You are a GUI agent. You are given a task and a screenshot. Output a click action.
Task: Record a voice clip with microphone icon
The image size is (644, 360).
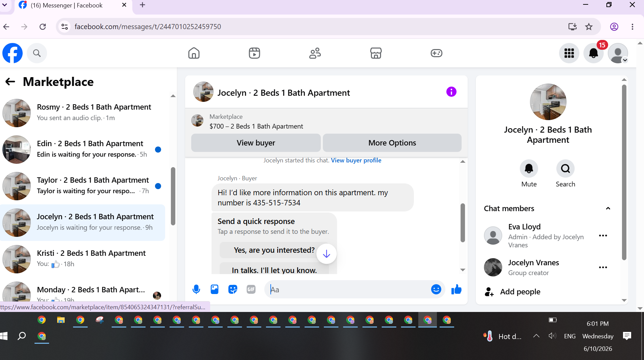pos(196,289)
